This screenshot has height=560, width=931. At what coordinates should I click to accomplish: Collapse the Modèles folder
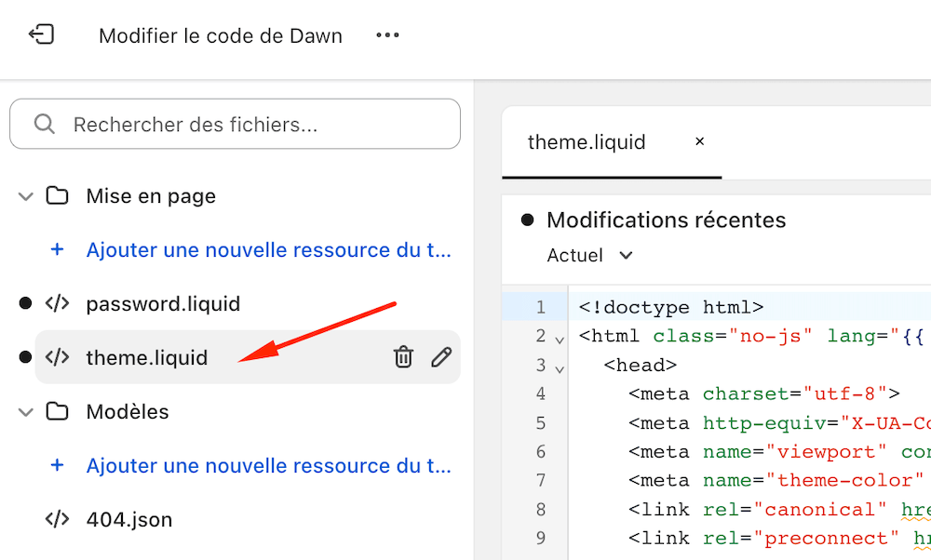click(24, 411)
